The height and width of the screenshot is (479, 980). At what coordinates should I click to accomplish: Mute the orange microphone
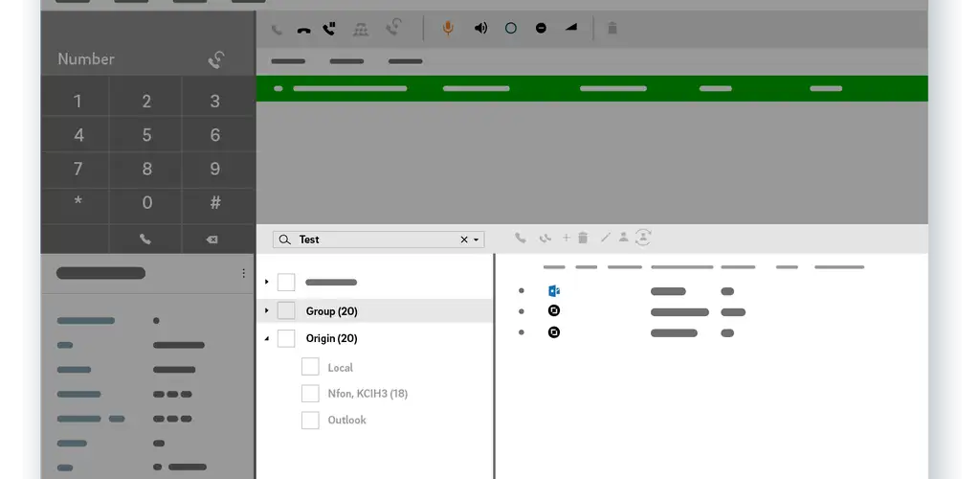pos(447,29)
